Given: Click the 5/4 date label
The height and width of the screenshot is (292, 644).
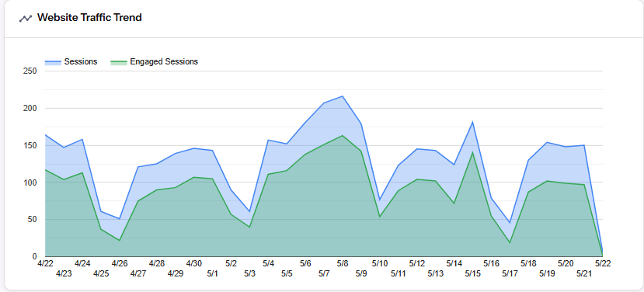Looking at the screenshot, I should click(269, 264).
